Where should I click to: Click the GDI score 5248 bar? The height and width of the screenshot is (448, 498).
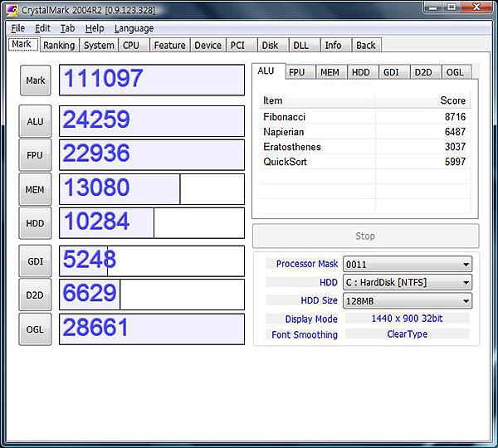click(x=152, y=261)
